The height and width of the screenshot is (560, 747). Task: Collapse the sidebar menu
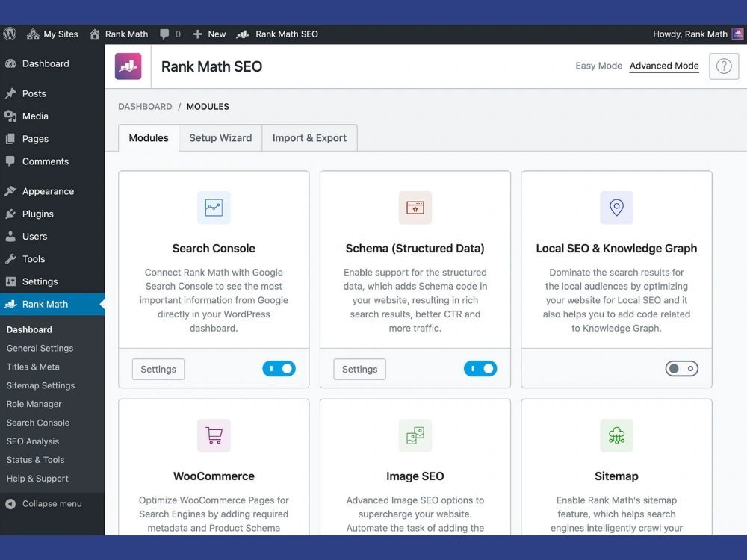point(44,504)
